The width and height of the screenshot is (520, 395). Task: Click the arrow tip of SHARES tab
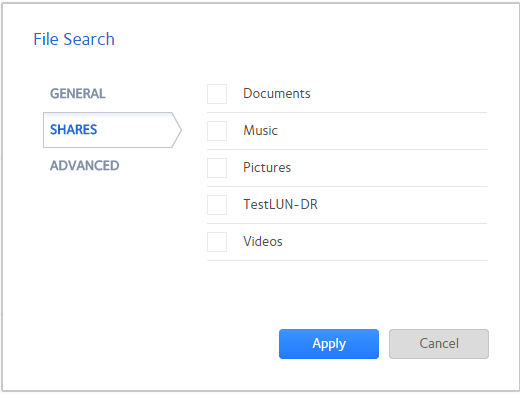pyautogui.click(x=178, y=130)
